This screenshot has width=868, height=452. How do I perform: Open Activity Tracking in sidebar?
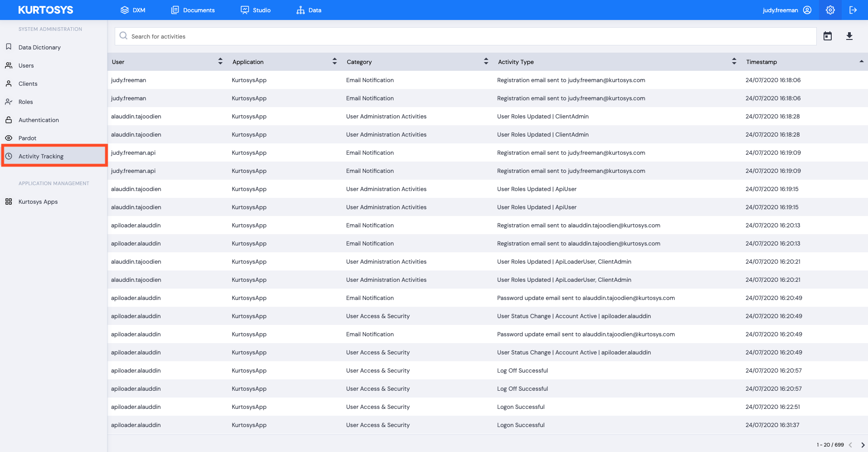(41, 156)
